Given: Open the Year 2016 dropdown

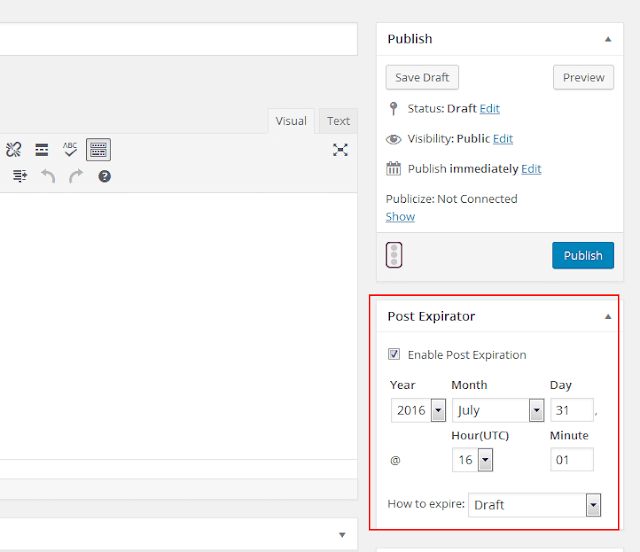Looking at the screenshot, I should (x=418, y=410).
